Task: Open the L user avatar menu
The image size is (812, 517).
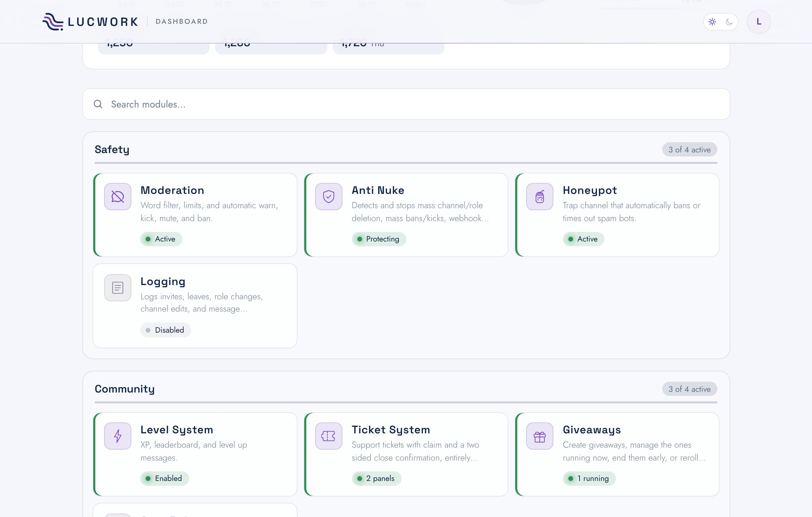Action: point(759,22)
